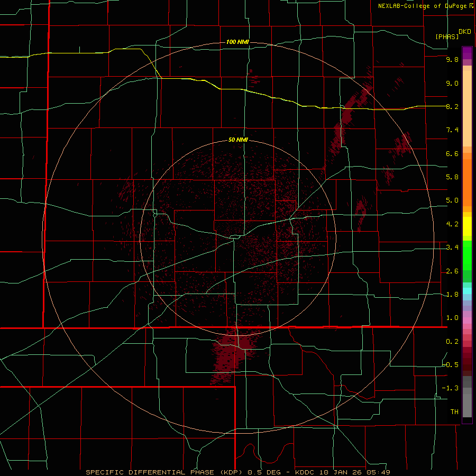The image size is (476, 476).
Task: Click the 100 NMI range ring label
Action: [237, 42]
